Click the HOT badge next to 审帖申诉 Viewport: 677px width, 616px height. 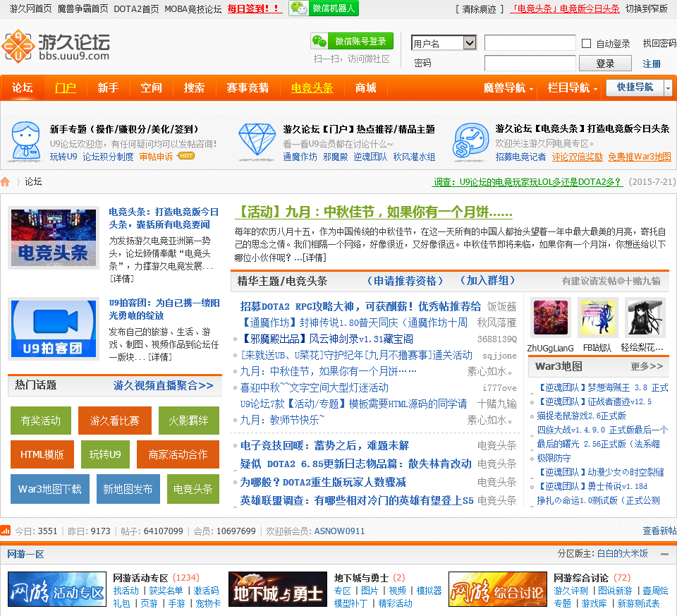pos(186,156)
